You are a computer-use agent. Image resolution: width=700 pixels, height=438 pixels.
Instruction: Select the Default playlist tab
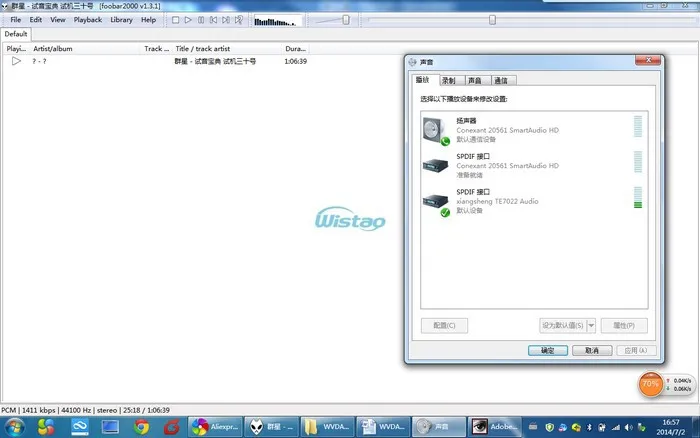(16, 34)
